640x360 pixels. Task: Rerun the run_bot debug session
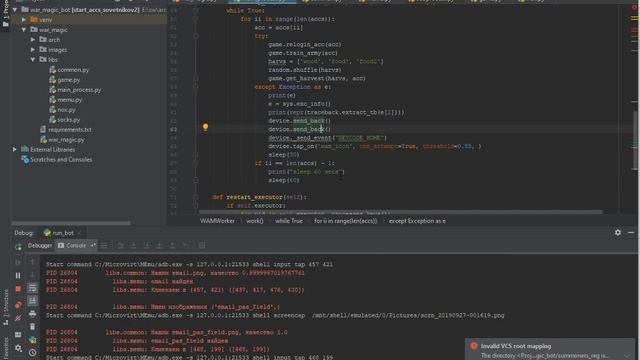pos(18,246)
